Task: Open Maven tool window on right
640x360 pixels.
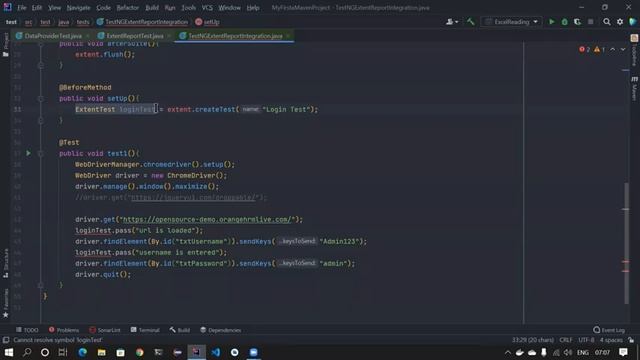Action: click(x=634, y=89)
